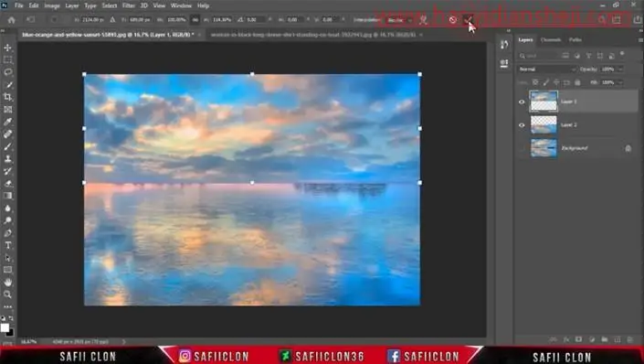Open the Interpolation dropdown in options bar
This screenshot has width=644, height=364.
(x=400, y=20)
